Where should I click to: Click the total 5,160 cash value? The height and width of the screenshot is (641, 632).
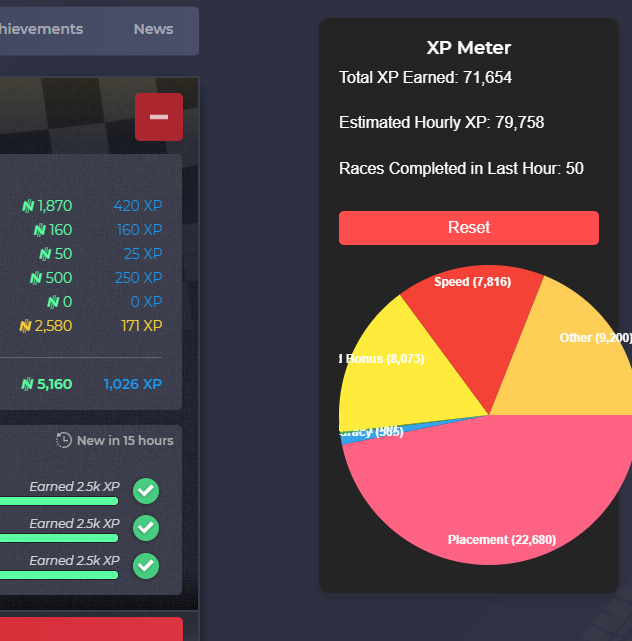pos(47,384)
